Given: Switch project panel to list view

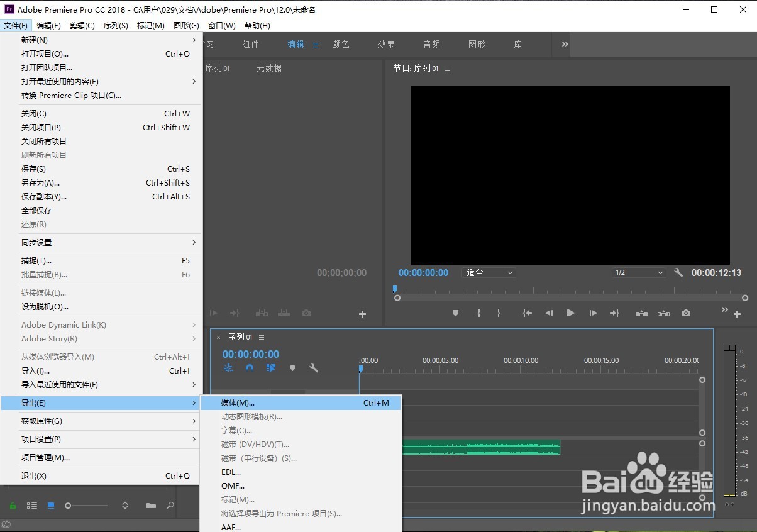Looking at the screenshot, I should (x=31, y=506).
